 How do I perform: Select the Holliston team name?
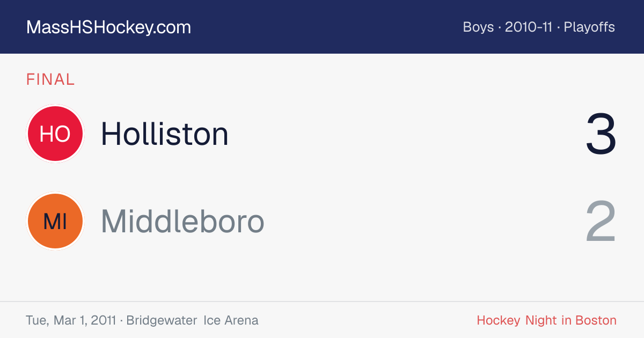click(165, 134)
